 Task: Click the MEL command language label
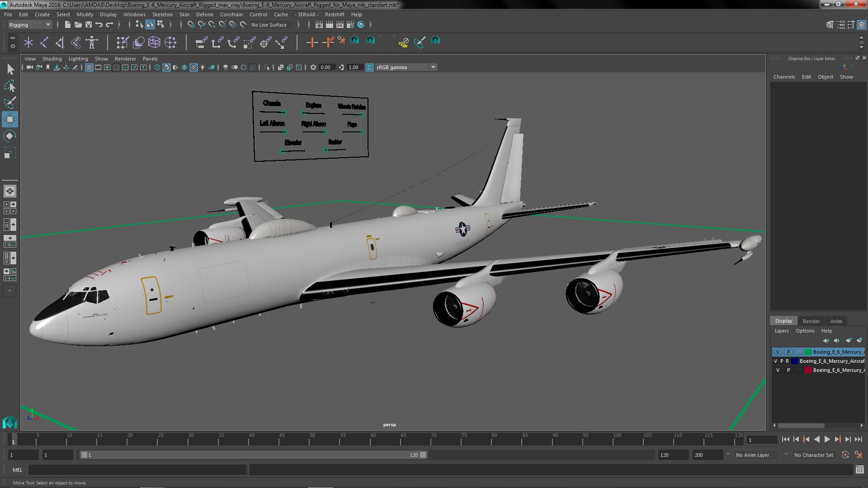[17, 470]
